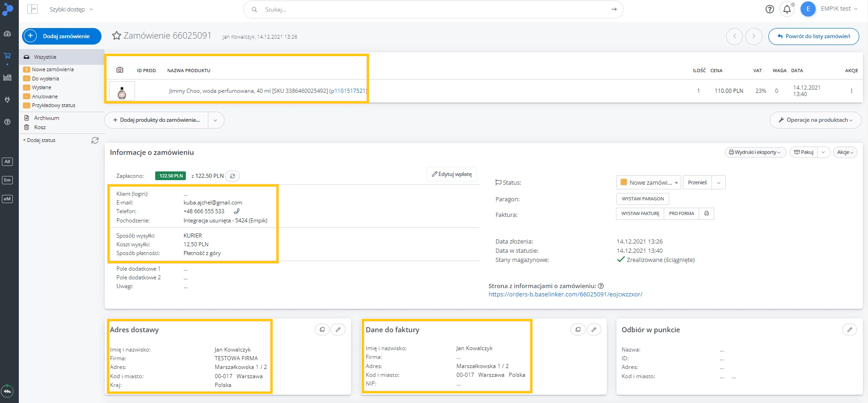Click the notifications bell icon
This screenshot has width=868, height=403.
tap(787, 9)
